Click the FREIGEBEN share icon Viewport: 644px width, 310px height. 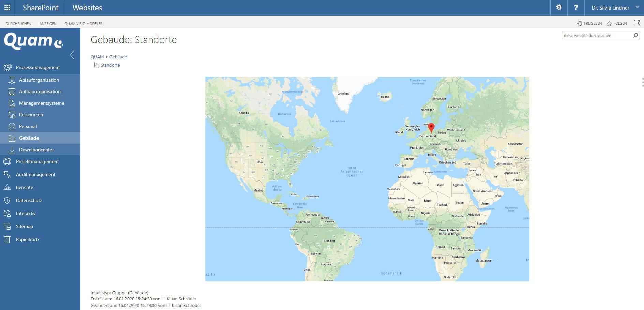click(x=580, y=24)
